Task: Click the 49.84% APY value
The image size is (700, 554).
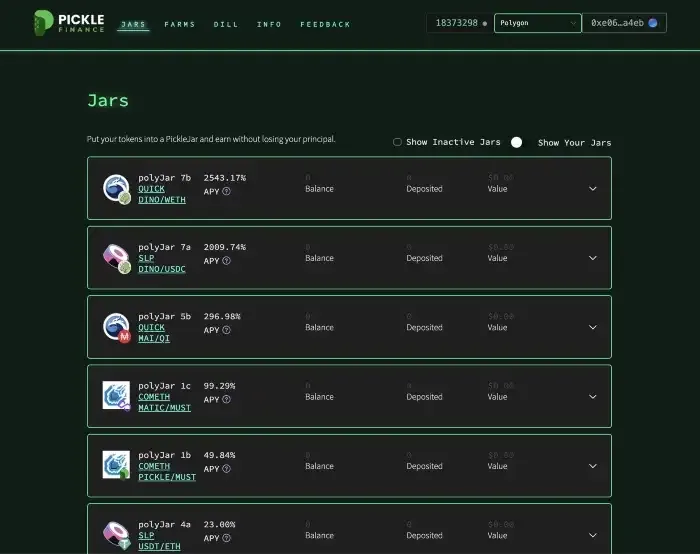Action: pos(219,455)
